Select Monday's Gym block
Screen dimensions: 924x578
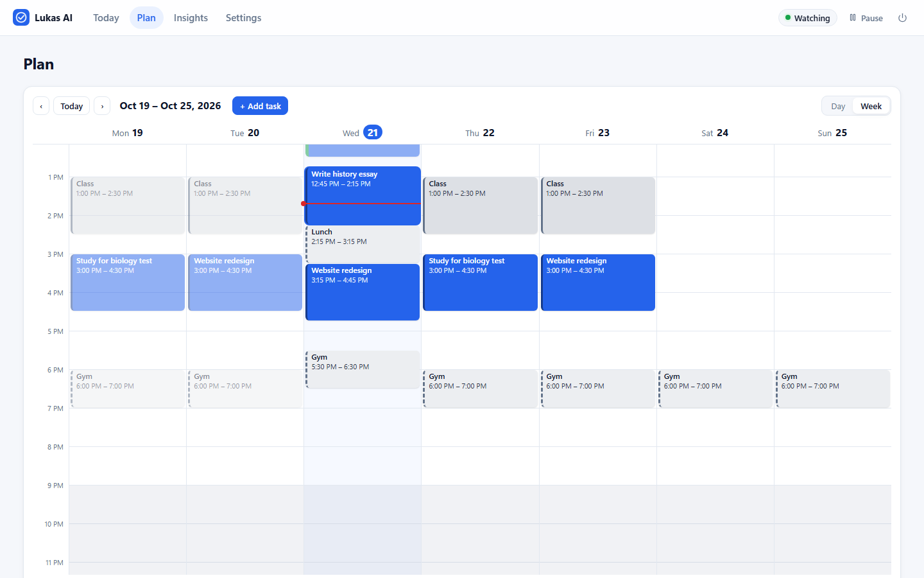128,389
